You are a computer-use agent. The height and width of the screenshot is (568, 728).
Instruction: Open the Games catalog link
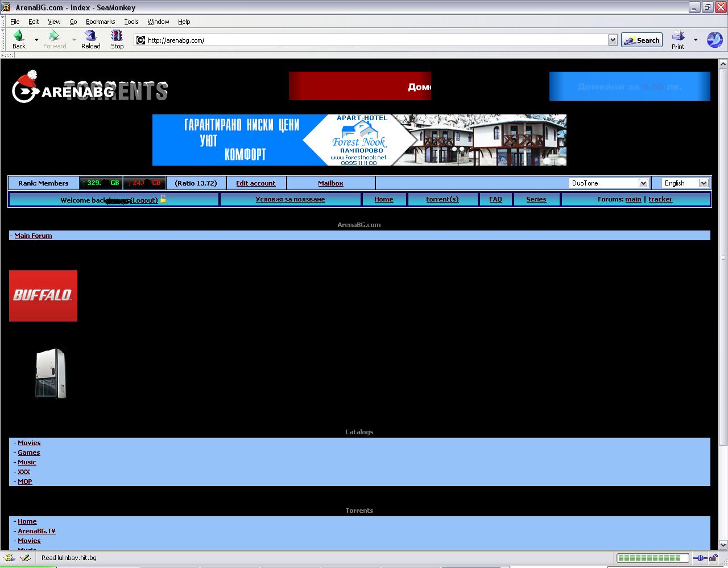pos(28,452)
